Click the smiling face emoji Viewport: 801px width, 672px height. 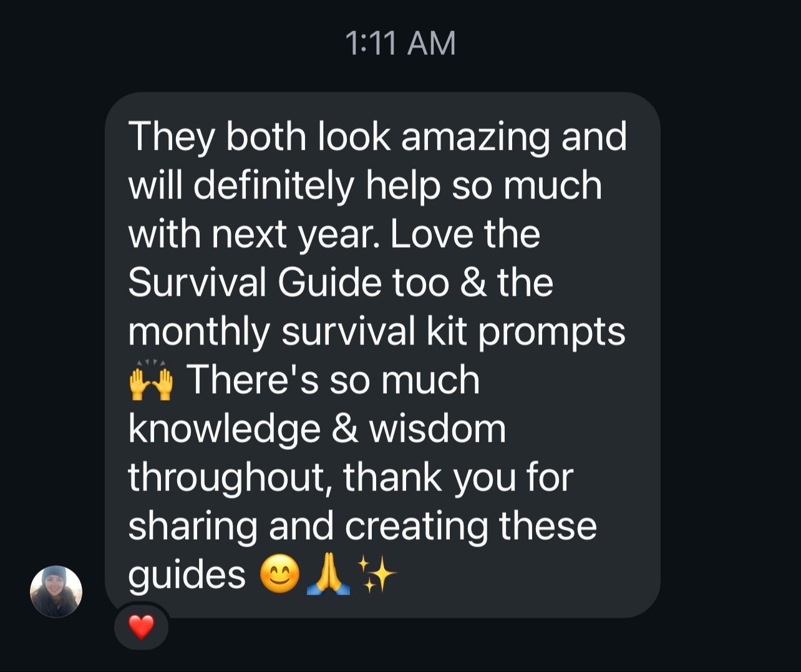click(279, 575)
